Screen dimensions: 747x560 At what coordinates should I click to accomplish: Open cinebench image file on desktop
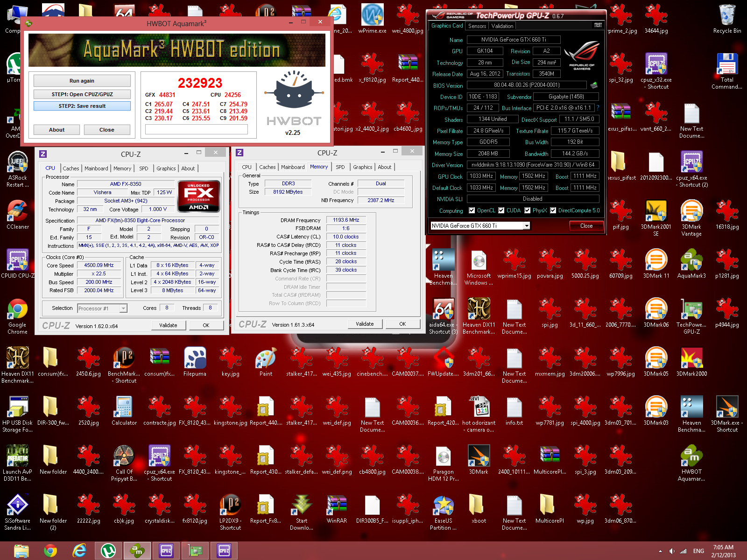[x=372, y=362]
